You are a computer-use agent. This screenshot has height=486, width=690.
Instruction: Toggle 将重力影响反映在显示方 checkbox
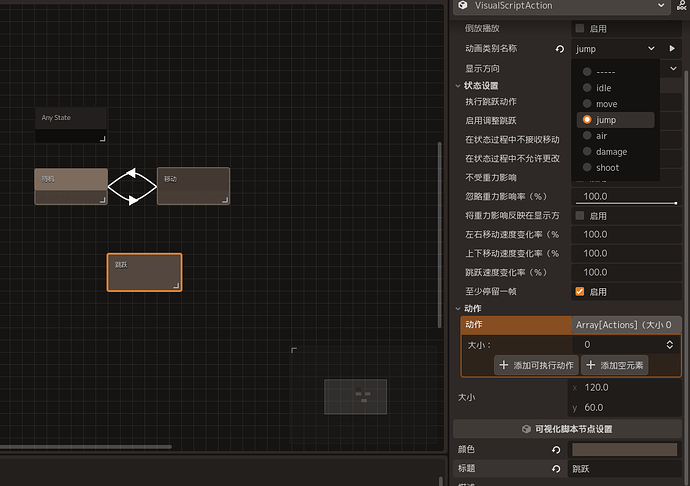(x=580, y=216)
